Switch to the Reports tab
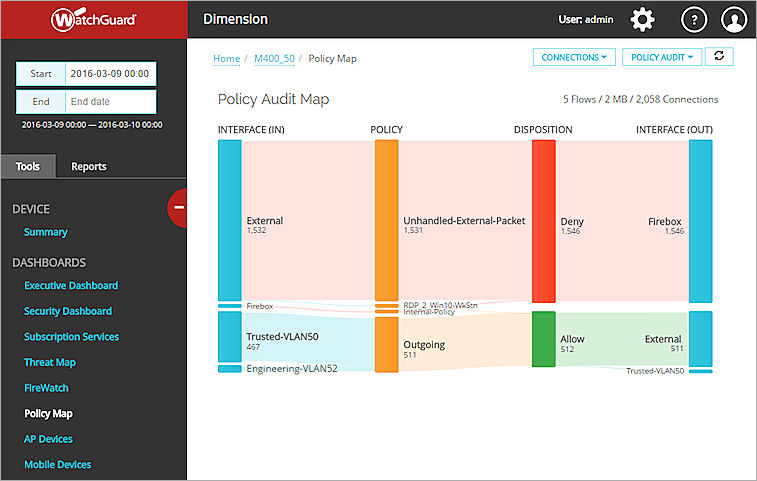Viewport: 757px width, 481px height. coord(88,166)
